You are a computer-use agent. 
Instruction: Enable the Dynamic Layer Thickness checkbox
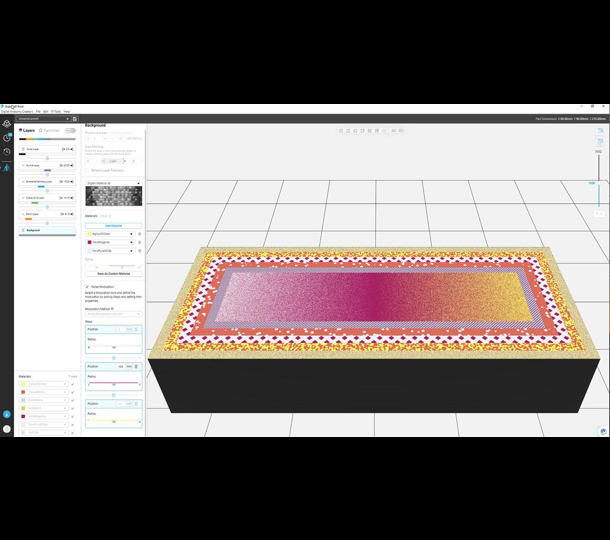(x=87, y=171)
